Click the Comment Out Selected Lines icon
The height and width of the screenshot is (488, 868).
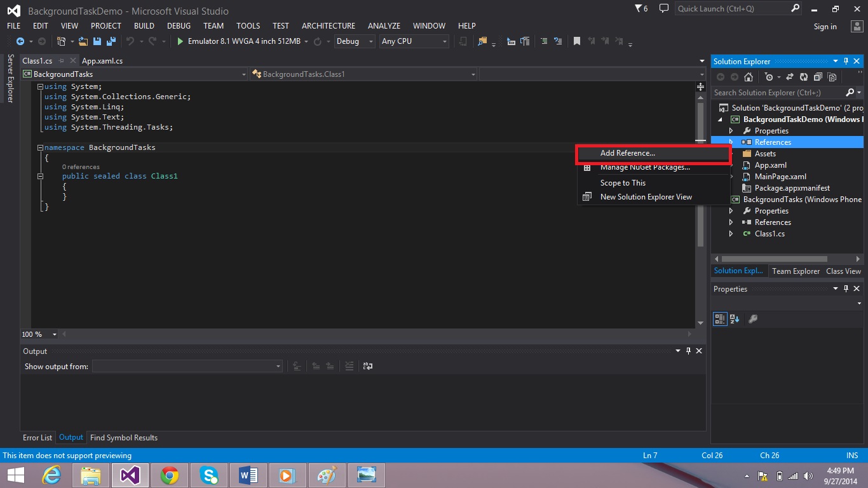click(x=544, y=41)
